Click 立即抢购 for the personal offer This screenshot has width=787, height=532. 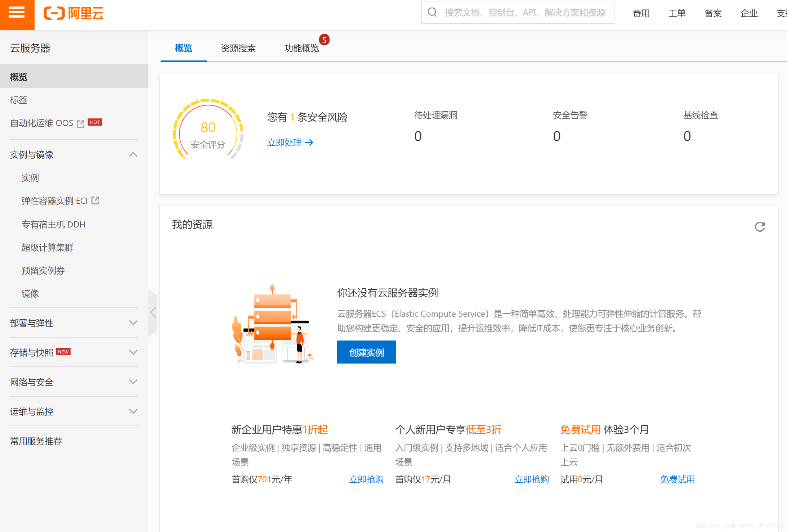click(x=532, y=479)
